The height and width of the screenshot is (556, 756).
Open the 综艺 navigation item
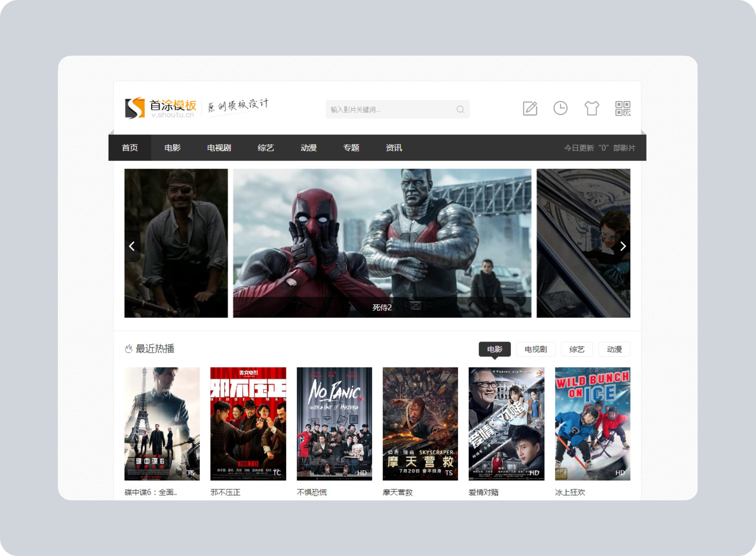coord(266,148)
